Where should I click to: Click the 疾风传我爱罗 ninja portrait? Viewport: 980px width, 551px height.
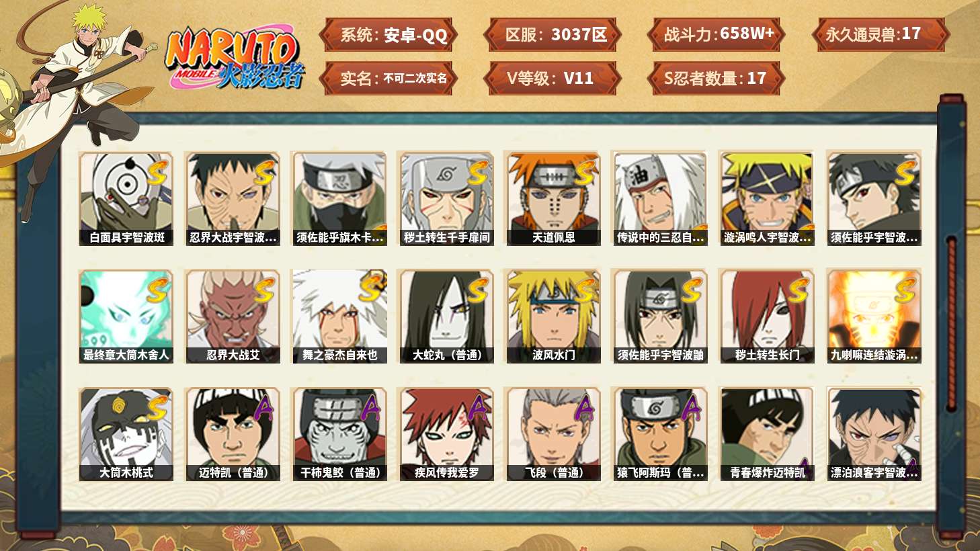point(446,434)
